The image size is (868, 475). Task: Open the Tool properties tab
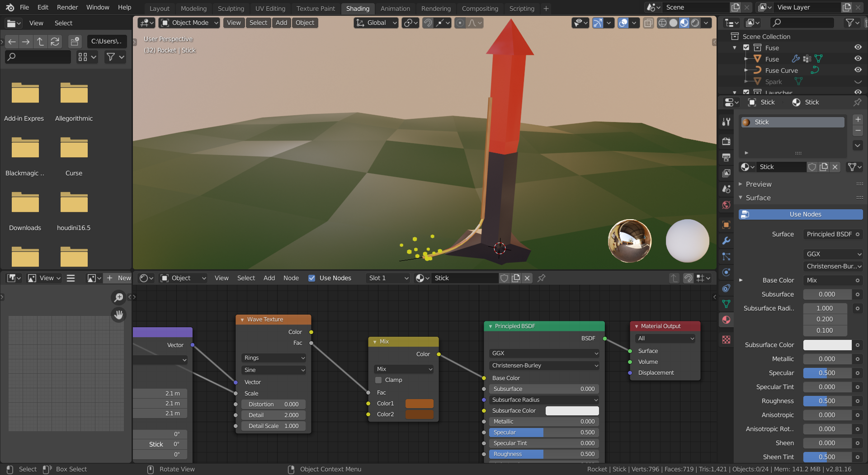click(726, 122)
